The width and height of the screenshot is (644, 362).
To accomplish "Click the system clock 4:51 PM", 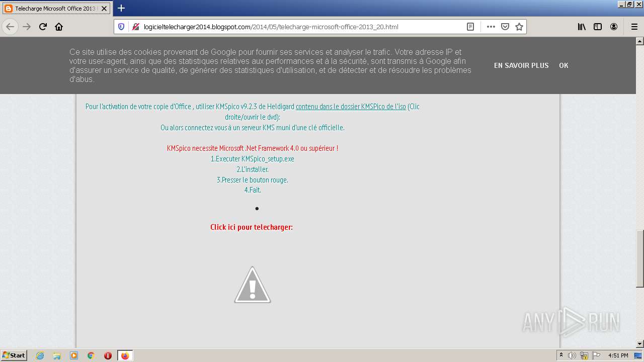I will (x=618, y=355).
